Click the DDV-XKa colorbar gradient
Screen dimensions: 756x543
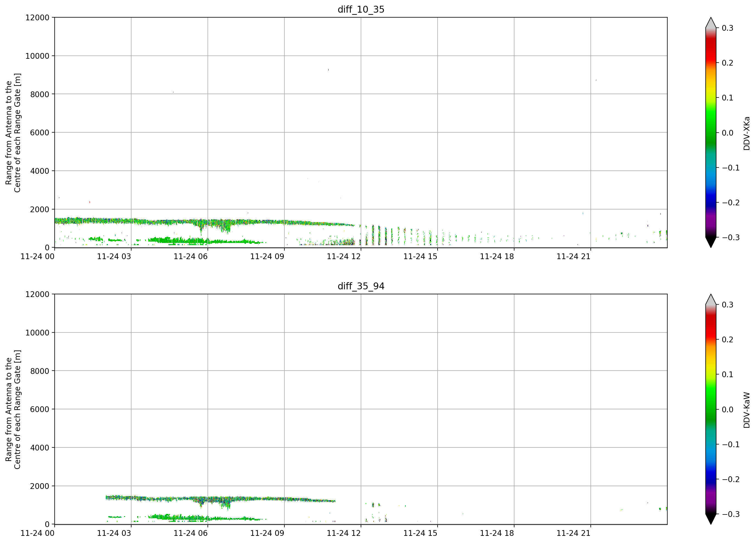coord(711,132)
